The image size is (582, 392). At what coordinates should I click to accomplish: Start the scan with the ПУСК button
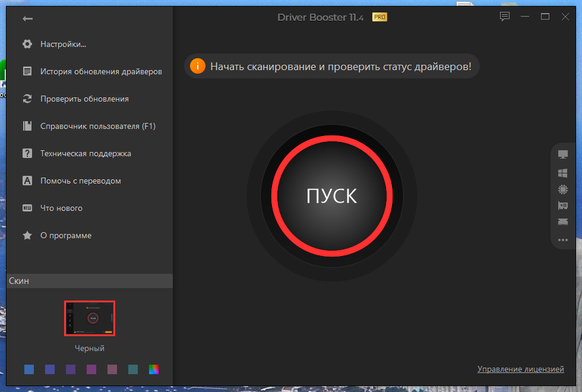[x=332, y=196]
